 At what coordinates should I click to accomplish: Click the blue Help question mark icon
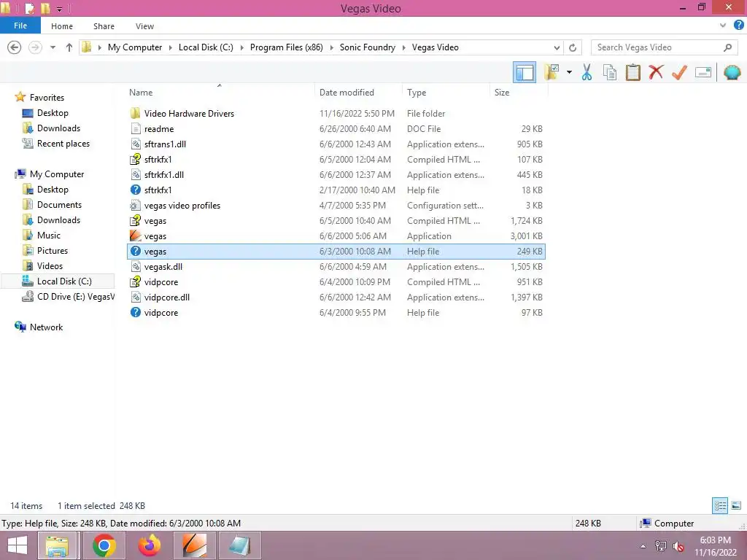pyautogui.click(x=738, y=26)
